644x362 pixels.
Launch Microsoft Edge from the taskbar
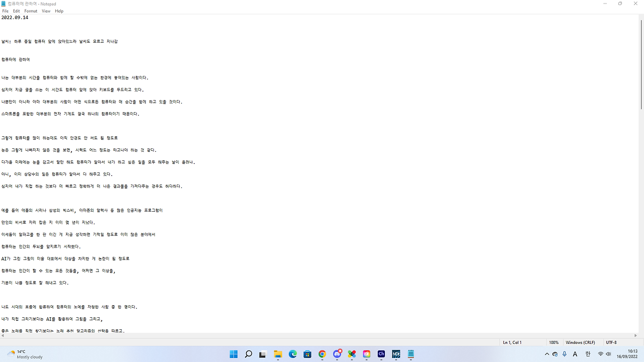tap(292, 354)
